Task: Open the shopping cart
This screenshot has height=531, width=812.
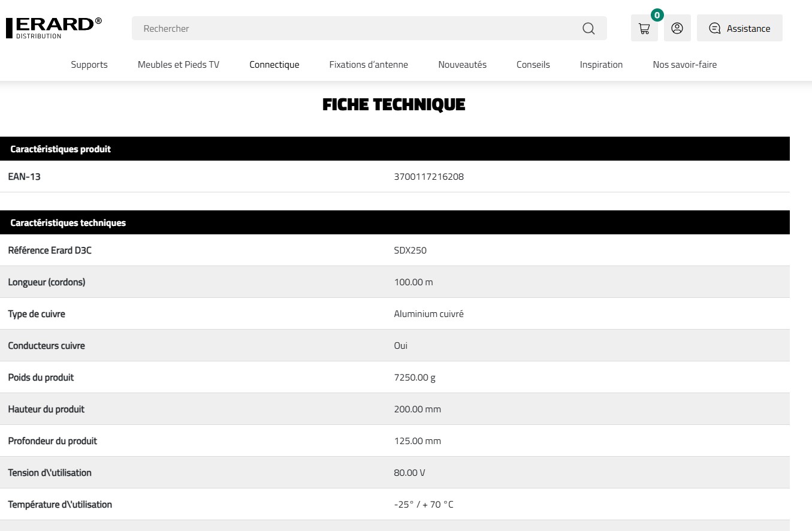Action: coord(644,28)
